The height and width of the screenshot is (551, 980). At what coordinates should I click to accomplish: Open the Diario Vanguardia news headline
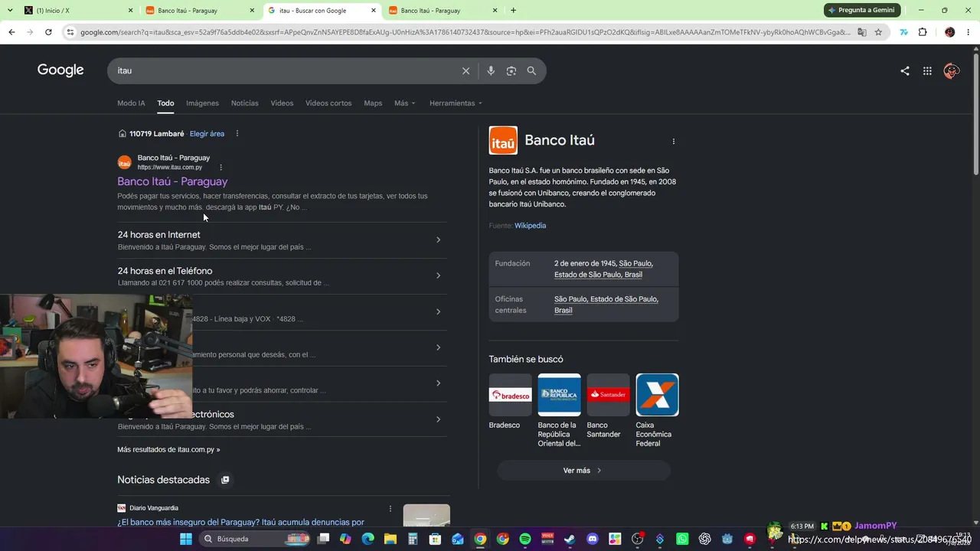[x=240, y=522]
